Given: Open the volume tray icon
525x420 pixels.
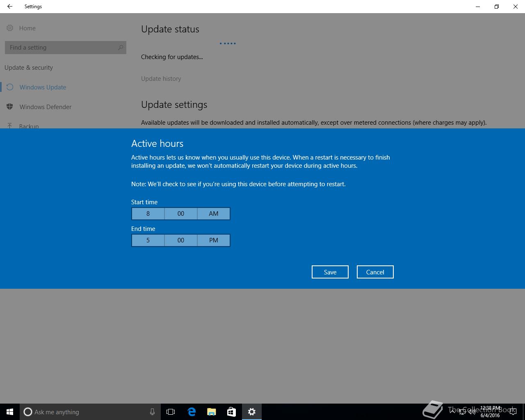Looking at the screenshot, I should [472, 412].
